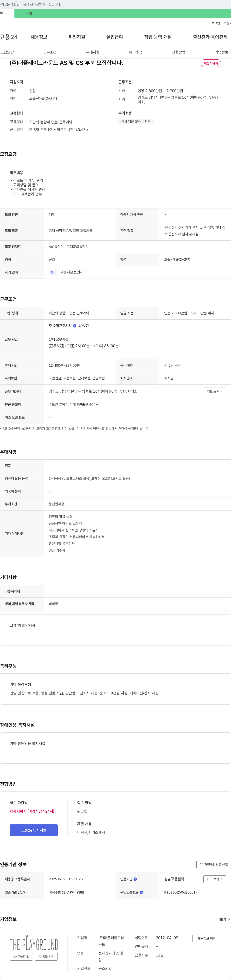
Task: Click 필수 badge beside 자동차운전면허
Action: 53,272
